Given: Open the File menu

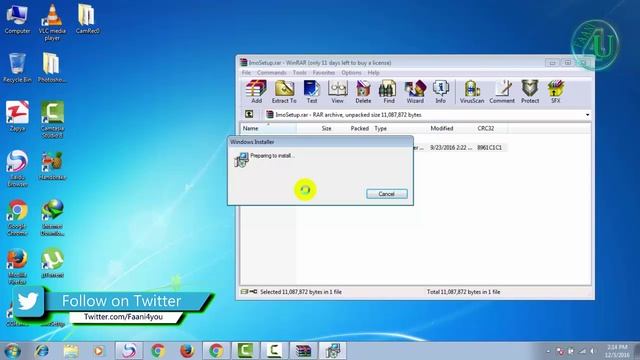Looking at the screenshot, I should tap(246, 73).
